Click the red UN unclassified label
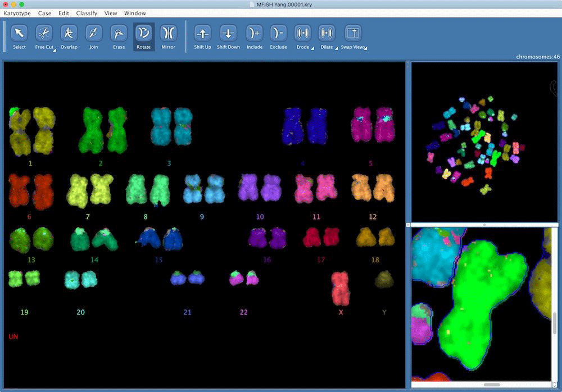Screen dimensions: 562x392 click(x=12, y=336)
